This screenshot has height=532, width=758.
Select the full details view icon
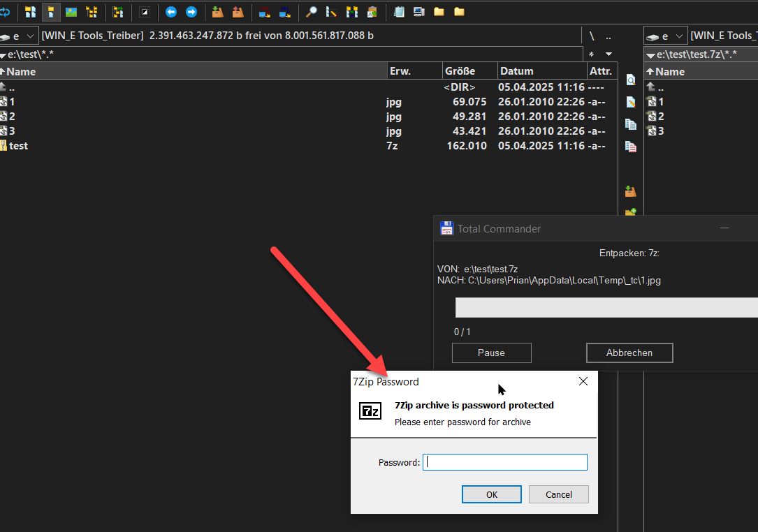click(51, 12)
